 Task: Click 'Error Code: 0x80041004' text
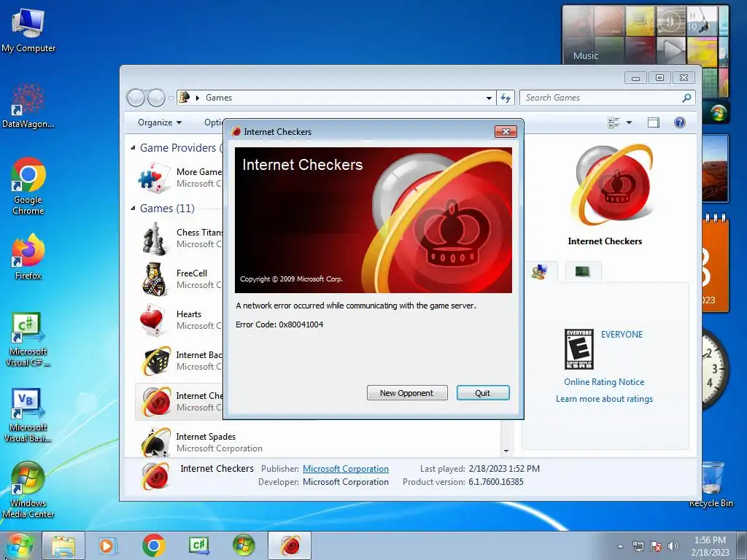pos(279,324)
